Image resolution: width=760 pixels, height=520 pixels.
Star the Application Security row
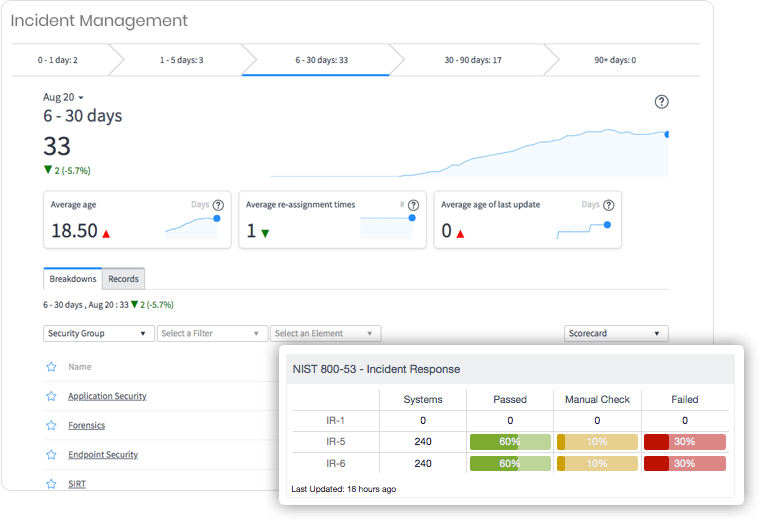click(x=51, y=396)
